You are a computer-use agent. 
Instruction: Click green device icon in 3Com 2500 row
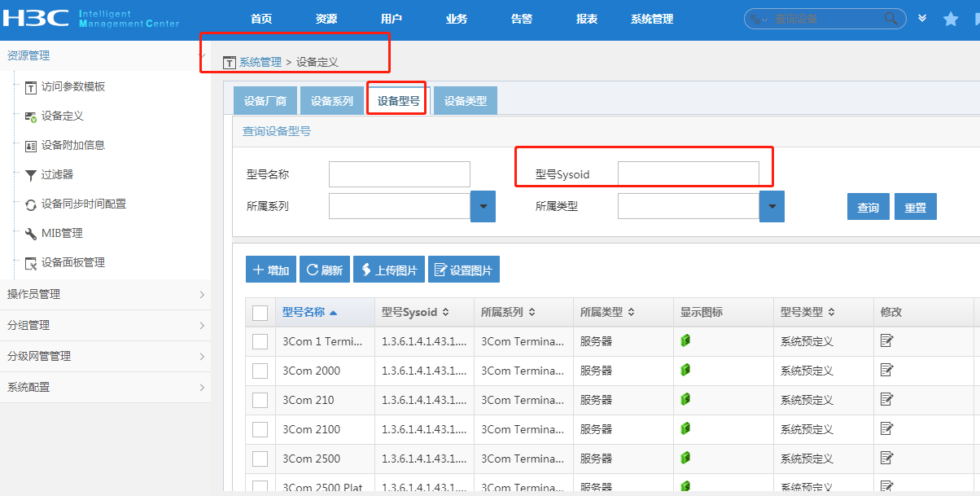tap(685, 458)
